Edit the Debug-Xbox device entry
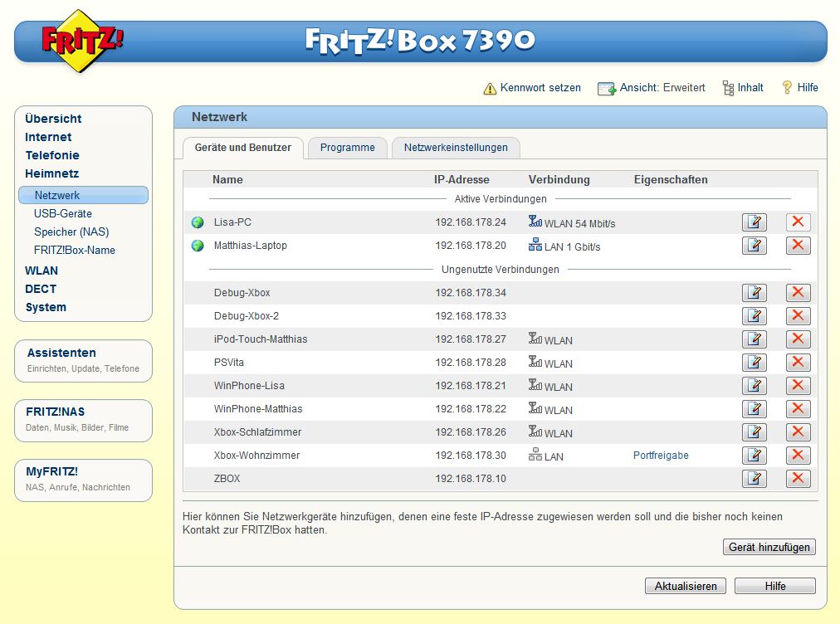840x624 pixels. 754,293
